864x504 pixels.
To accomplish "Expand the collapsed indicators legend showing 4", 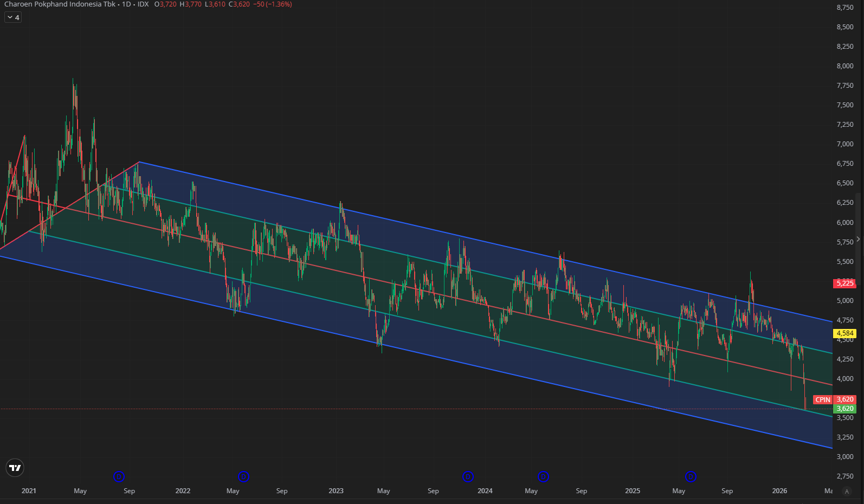I will point(13,17).
